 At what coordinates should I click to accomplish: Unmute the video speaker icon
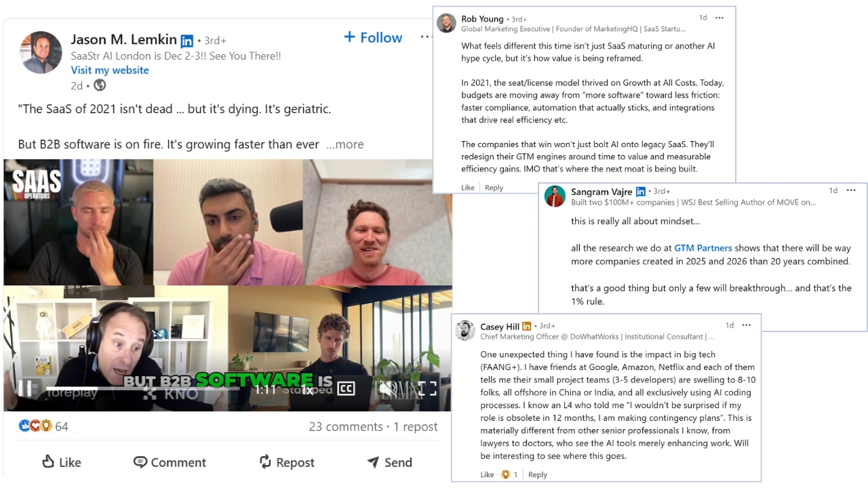coord(388,389)
